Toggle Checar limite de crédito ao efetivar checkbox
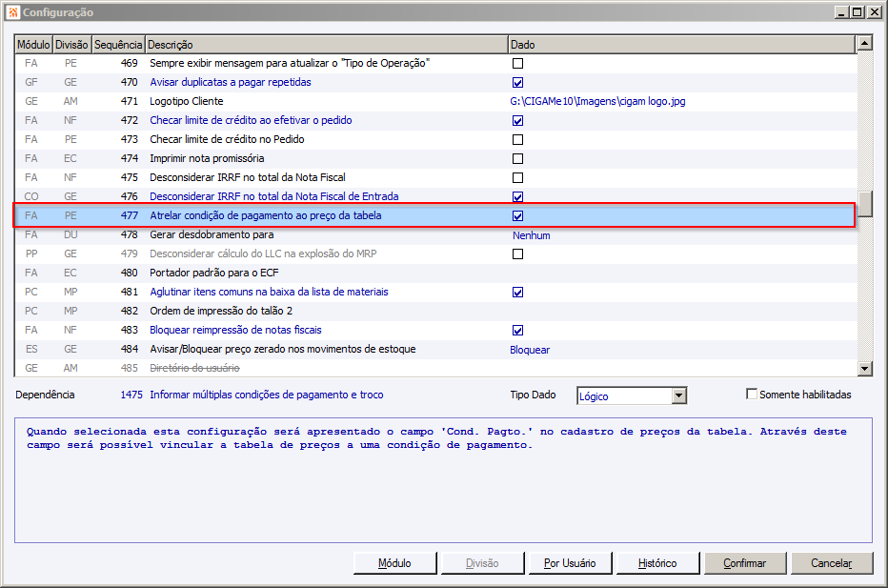The image size is (888, 588). point(517,121)
